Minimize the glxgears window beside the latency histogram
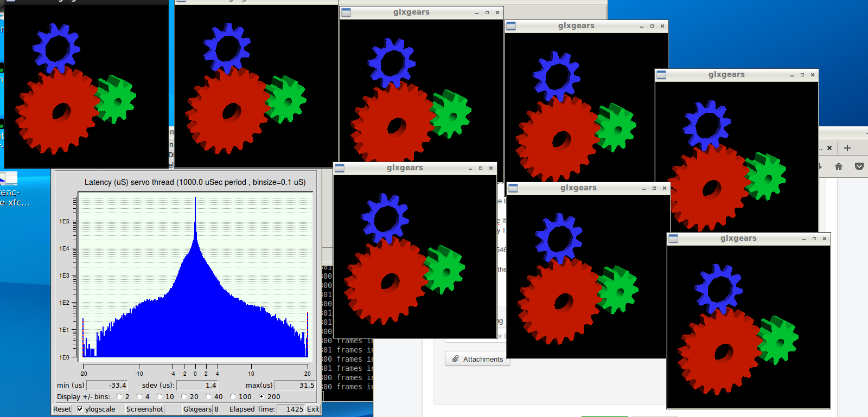 click(470, 168)
